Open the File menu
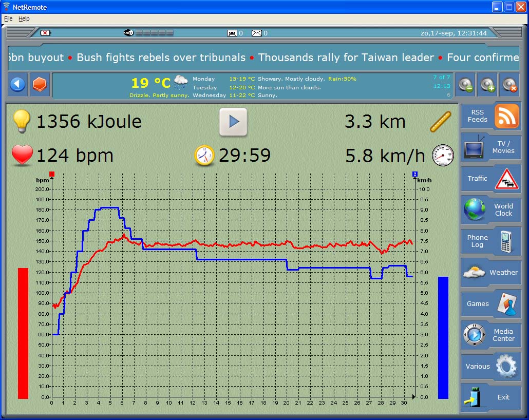Screen dimensions: 529x420 pyautogui.click(x=8, y=18)
